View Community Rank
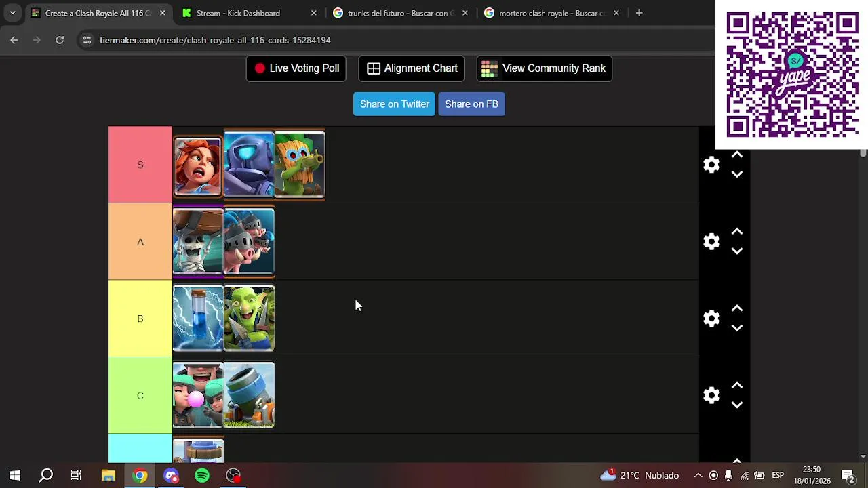Image resolution: width=868 pixels, height=488 pixels. click(545, 68)
